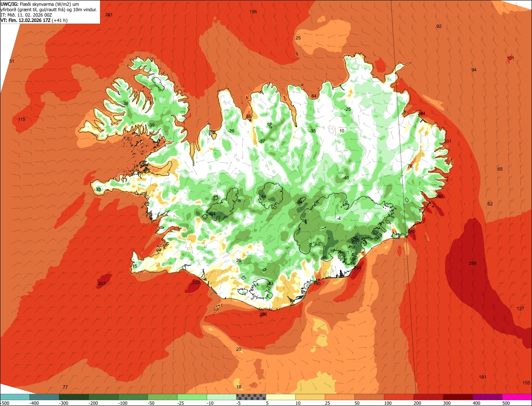Click the map value 181

(483, 377)
